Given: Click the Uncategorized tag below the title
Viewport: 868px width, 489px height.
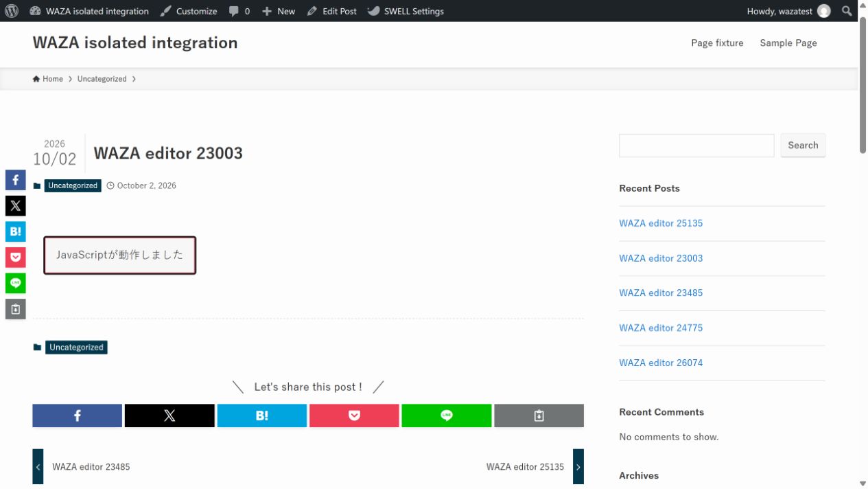Looking at the screenshot, I should [x=73, y=185].
